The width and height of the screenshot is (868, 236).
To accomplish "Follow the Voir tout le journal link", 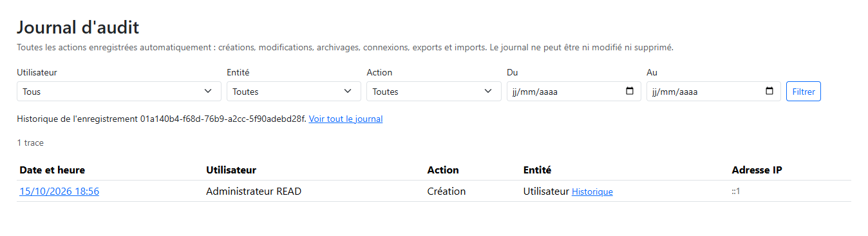I will (x=346, y=119).
